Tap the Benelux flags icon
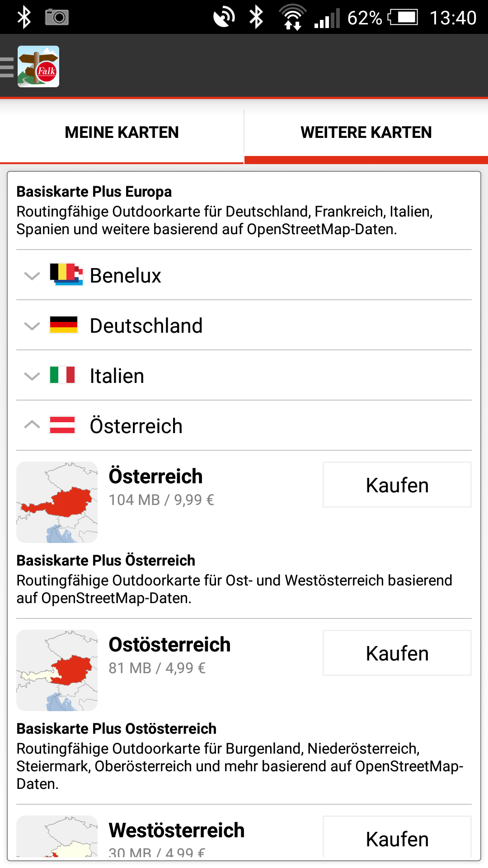Viewport: 488px width, 868px height. [66, 274]
